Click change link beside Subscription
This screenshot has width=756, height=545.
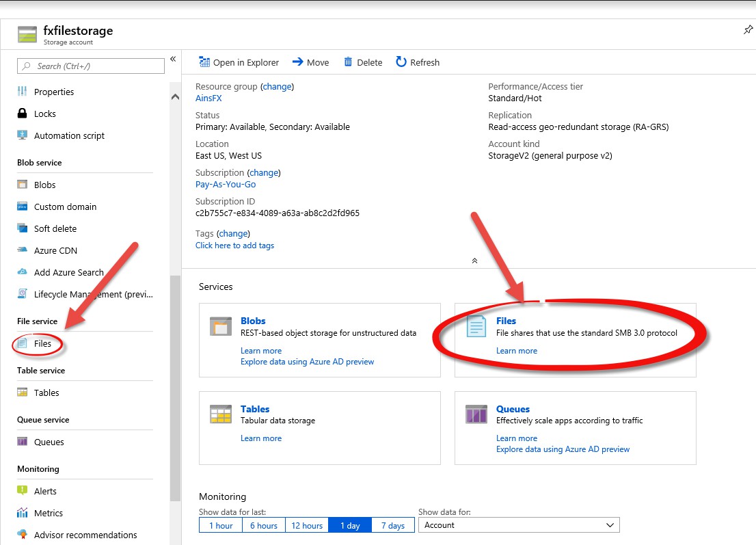click(264, 173)
